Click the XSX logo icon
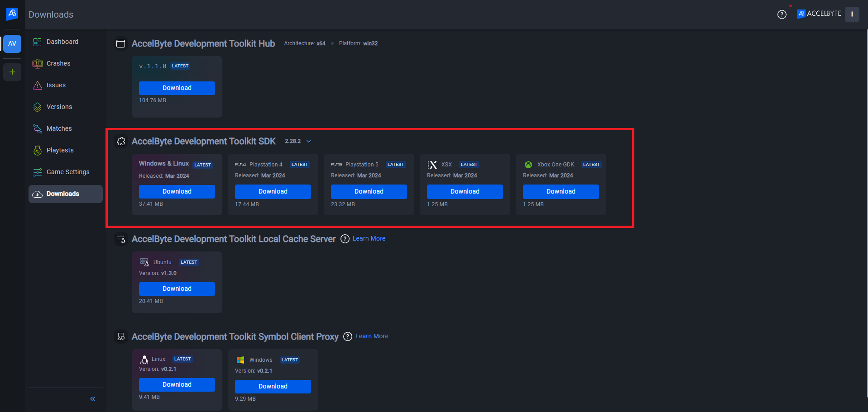868x412 pixels. coord(432,165)
